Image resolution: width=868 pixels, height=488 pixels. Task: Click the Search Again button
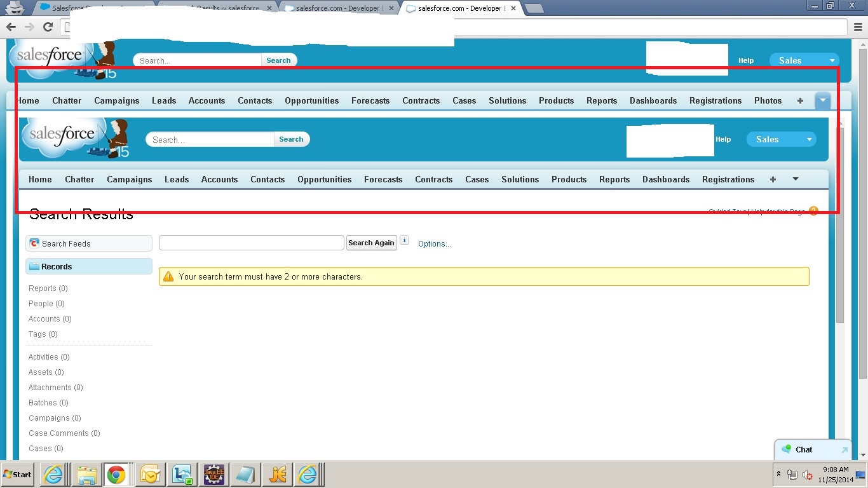point(371,243)
